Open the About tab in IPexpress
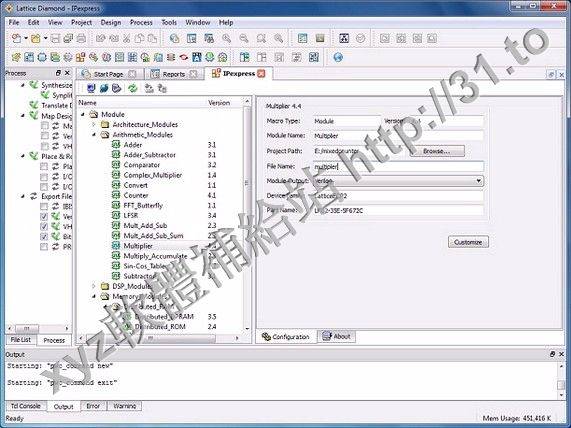Image resolution: width=571 pixels, height=428 pixels. pos(337,336)
